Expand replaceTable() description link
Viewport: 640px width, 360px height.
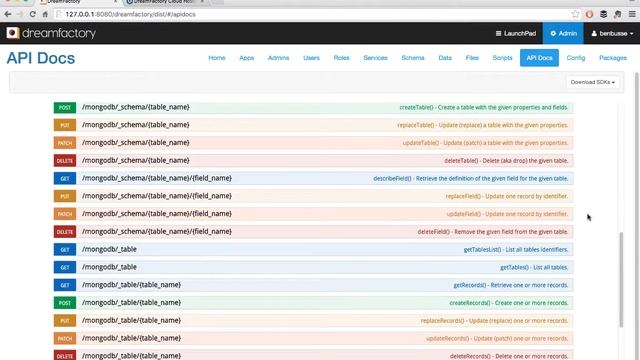pyautogui.click(x=483, y=125)
